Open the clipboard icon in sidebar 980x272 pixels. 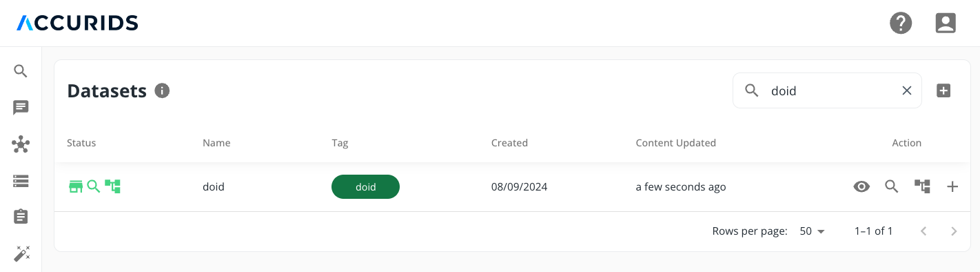click(x=21, y=217)
